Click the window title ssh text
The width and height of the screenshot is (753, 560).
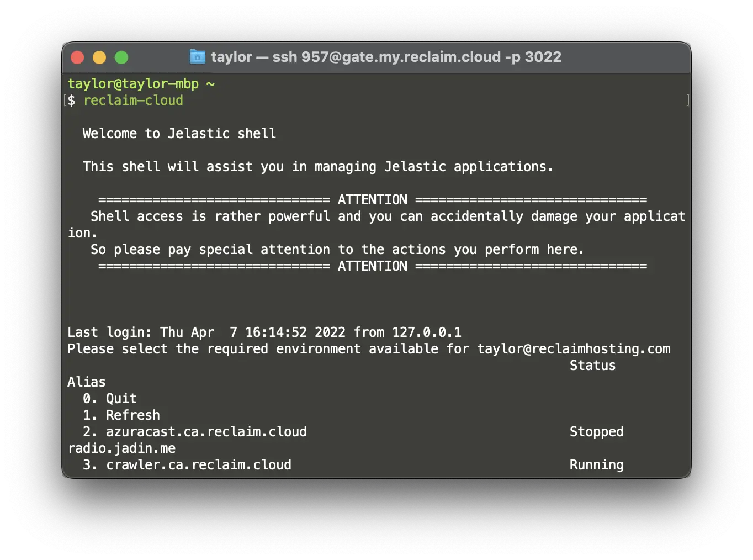tap(386, 57)
